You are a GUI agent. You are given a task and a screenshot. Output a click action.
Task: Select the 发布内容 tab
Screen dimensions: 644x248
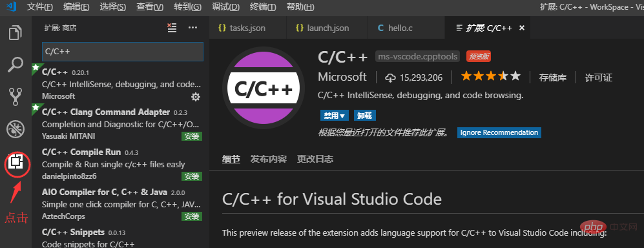(269, 159)
